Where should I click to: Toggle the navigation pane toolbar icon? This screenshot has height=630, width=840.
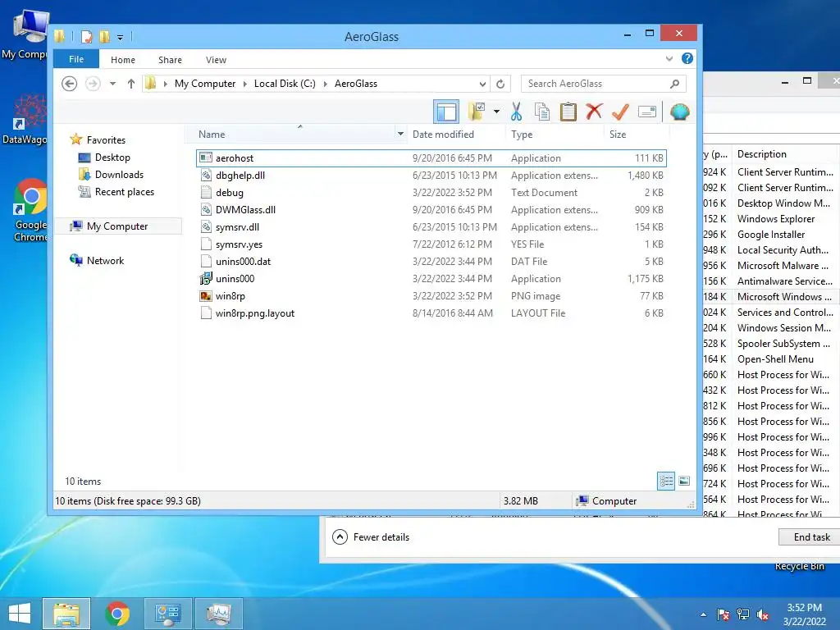click(445, 112)
